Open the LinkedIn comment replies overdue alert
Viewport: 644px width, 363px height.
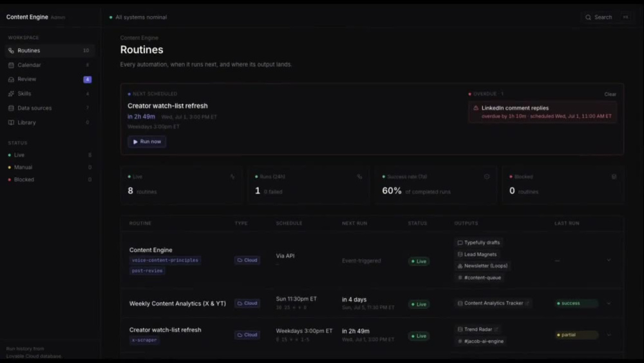coord(542,112)
